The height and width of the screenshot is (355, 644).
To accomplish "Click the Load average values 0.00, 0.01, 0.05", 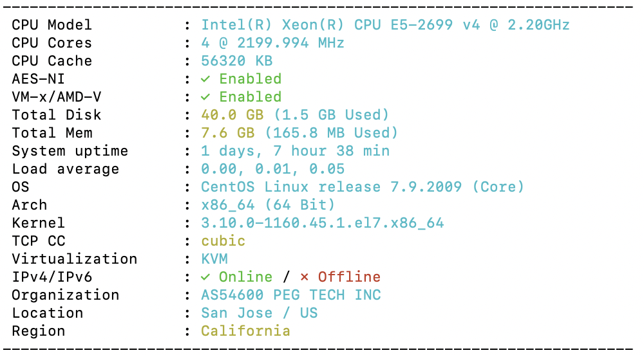I will 272,169.
